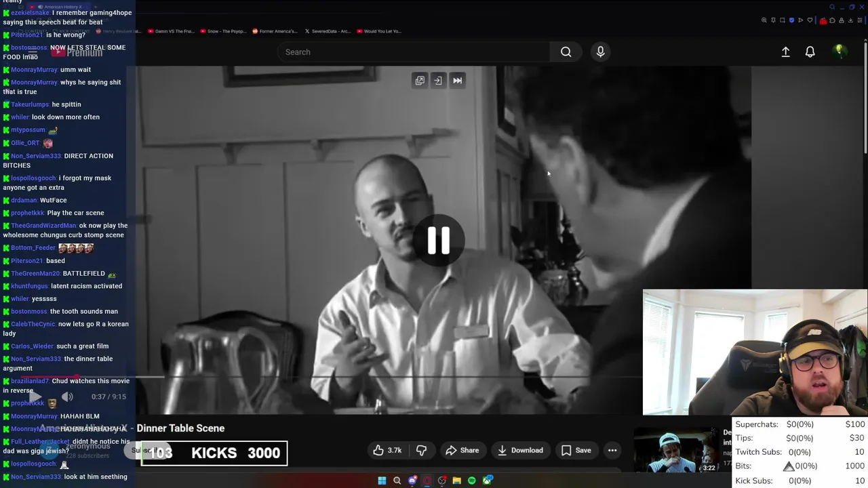Screen dimensions: 868x488
Task: Click chat username TheeGrandWizardMan
Action: click(x=44, y=226)
